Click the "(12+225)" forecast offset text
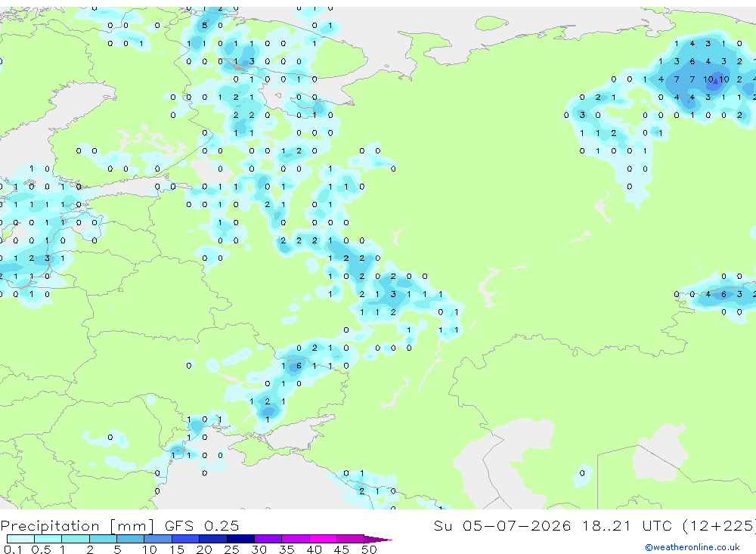756x554 pixels. point(720,525)
